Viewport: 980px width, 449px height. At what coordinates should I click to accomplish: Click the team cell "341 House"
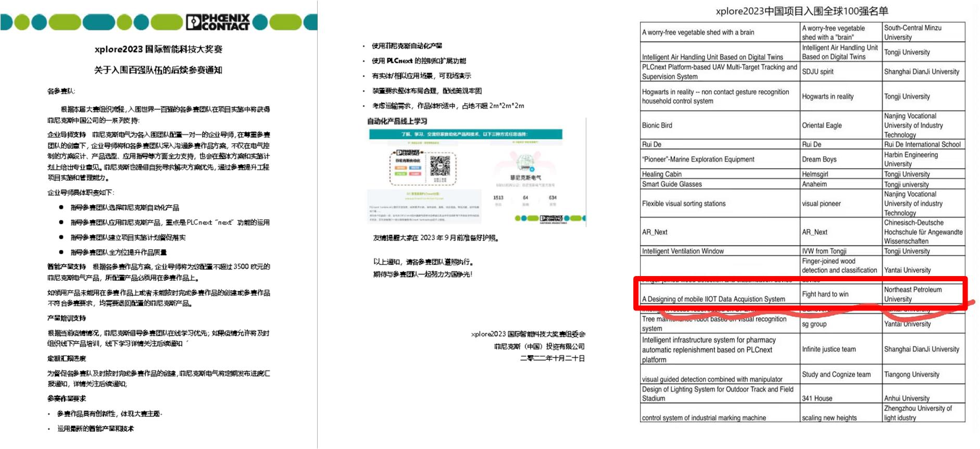841,394
